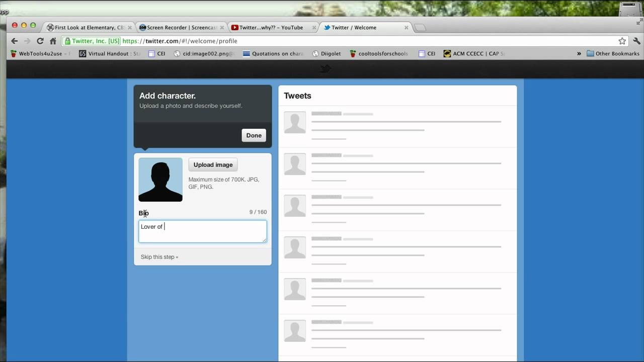Open the browser home page icon
644x362 pixels.
pos(53,41)
